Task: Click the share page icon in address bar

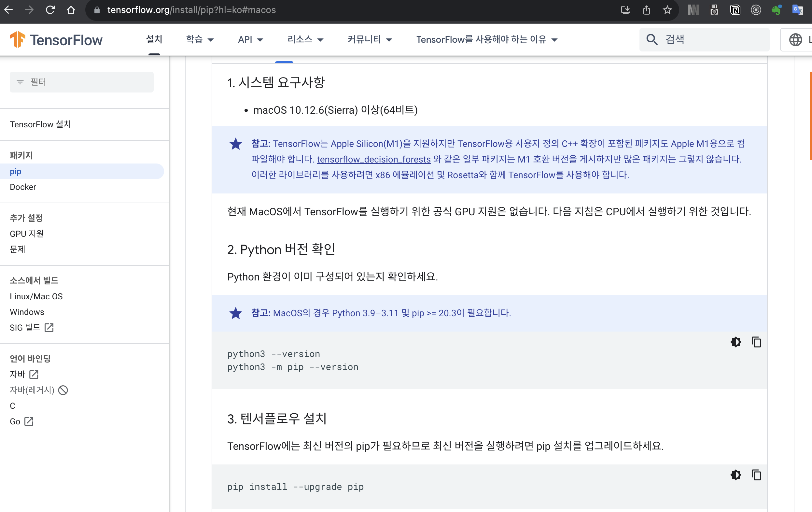Action: [x=646, y=10]
